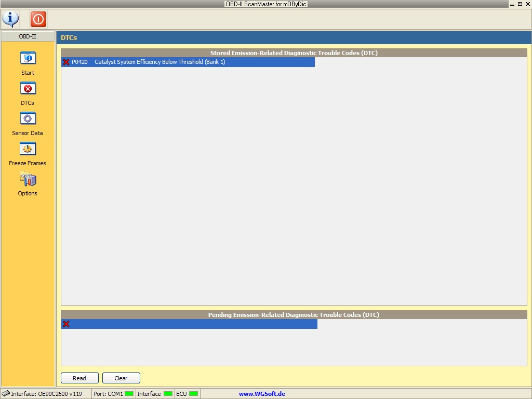
Task: Click the Interface green status indicator
Action: pyautogui.click(x=168, y=394)
